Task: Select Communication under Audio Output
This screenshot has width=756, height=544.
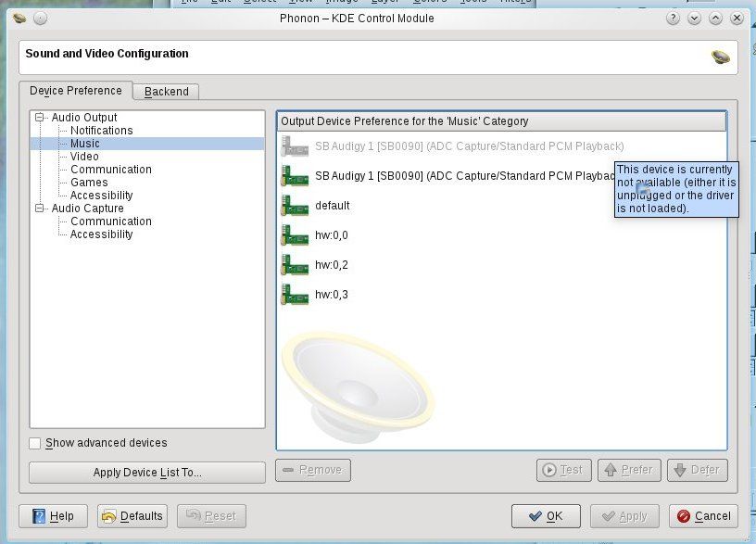Action: [x=111, y=170]
